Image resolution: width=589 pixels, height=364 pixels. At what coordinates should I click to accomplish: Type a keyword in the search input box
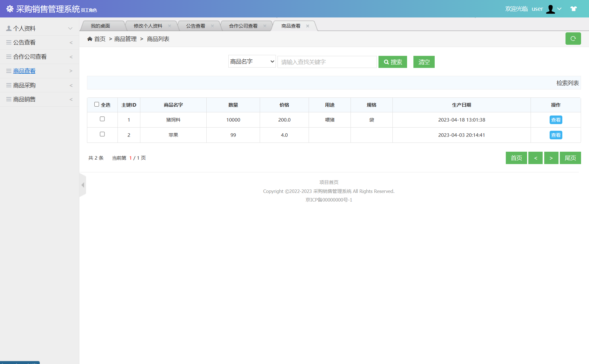point(326,62)
